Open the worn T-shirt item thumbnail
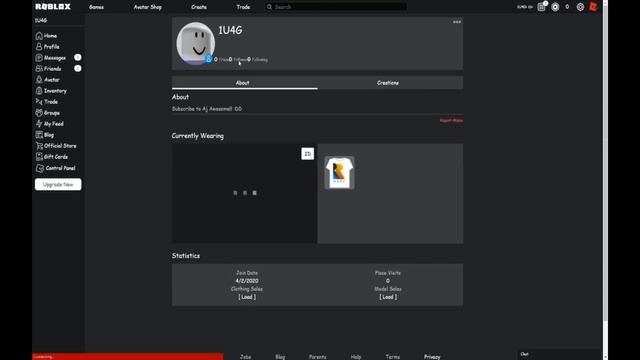The width and height of the screenshot is (640, 360). pos(339,173)
